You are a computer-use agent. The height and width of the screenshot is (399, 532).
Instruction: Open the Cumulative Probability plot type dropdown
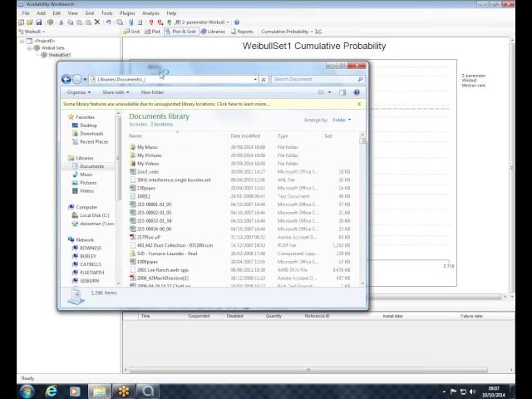[x=312, y=32]
